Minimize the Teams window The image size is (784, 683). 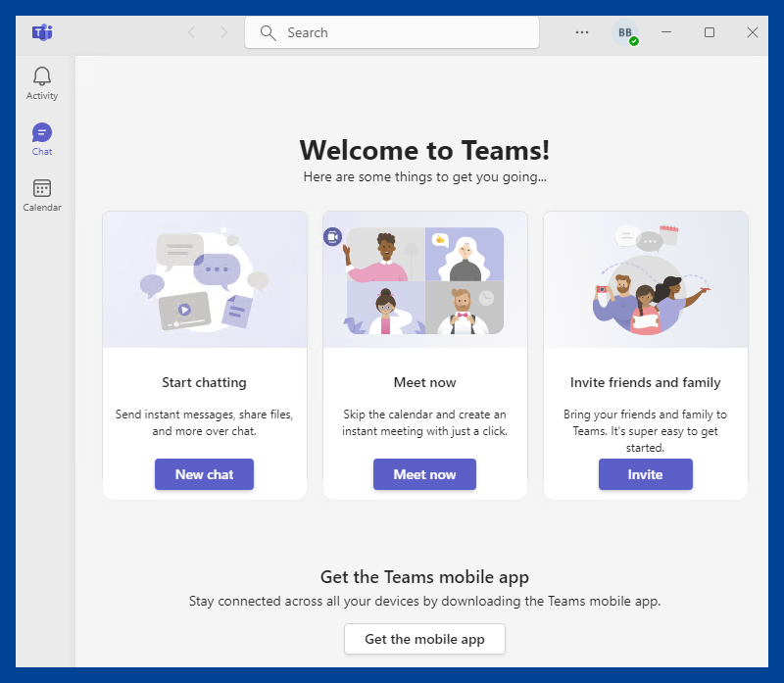(x=666, y=32)
